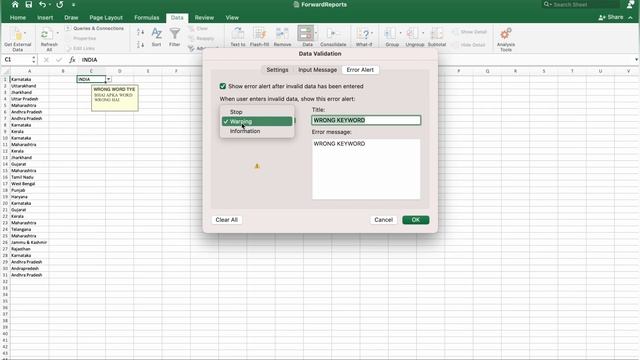This screenshot has height=360, width=640.
Task: Click the Error message text area
Action: click(366, 169)
